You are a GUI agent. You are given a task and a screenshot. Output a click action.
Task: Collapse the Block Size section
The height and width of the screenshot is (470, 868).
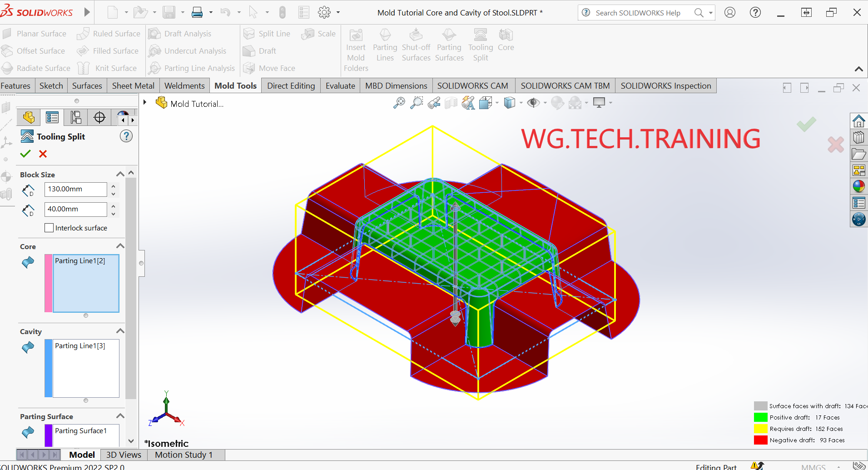pyautogui.click(x=120, y=175)
